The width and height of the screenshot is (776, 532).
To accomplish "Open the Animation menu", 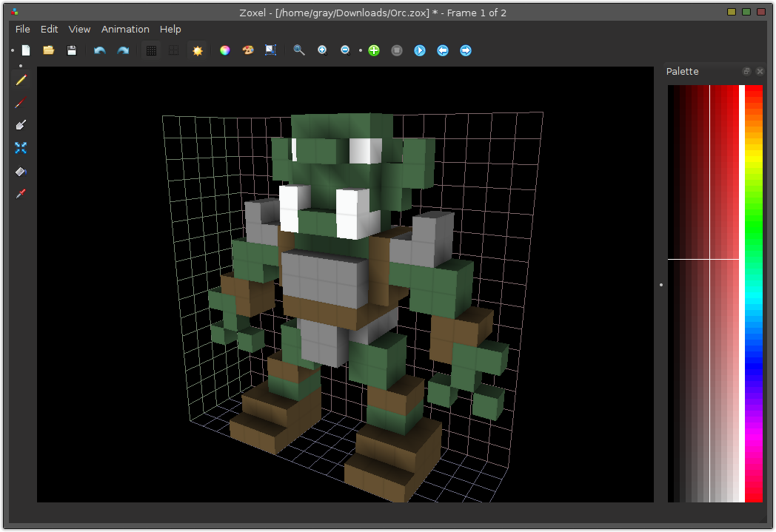I will tap(125, 29).
